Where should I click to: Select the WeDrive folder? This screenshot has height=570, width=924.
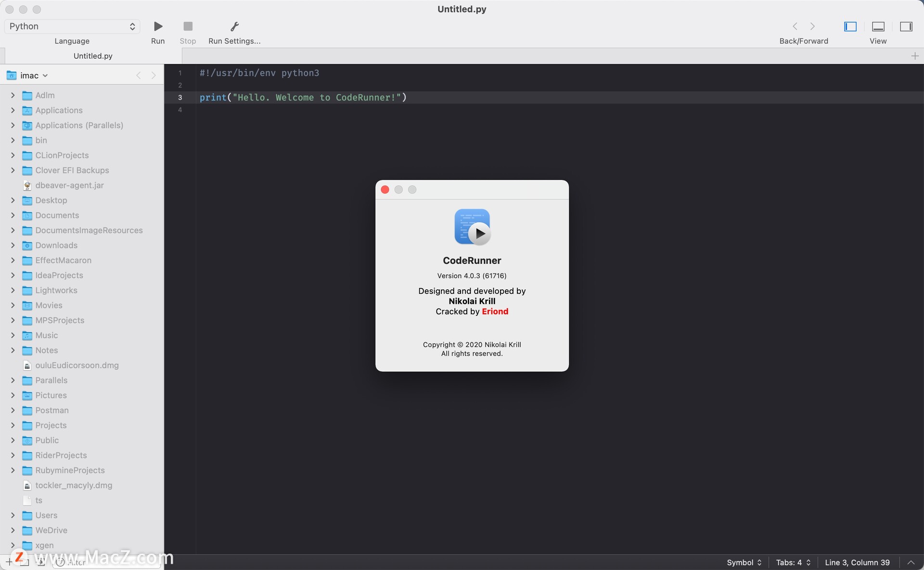(51, 530)
